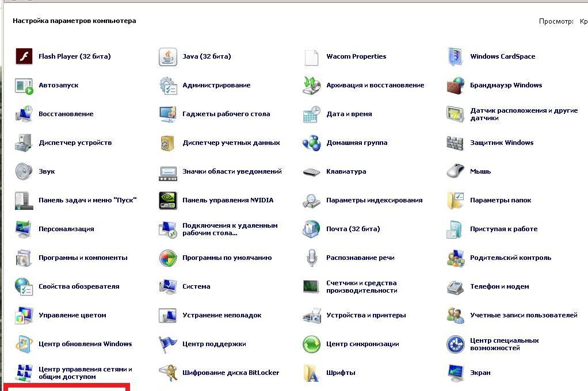Click the Диспетчер устройств icon
The width and height of the screenshot is (588, 391).
24,143
